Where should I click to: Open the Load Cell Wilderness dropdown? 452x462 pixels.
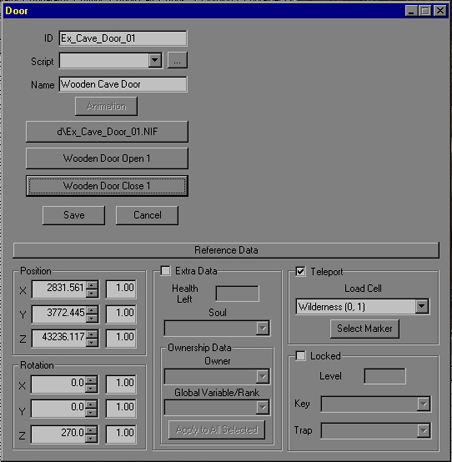click(422, 306)
